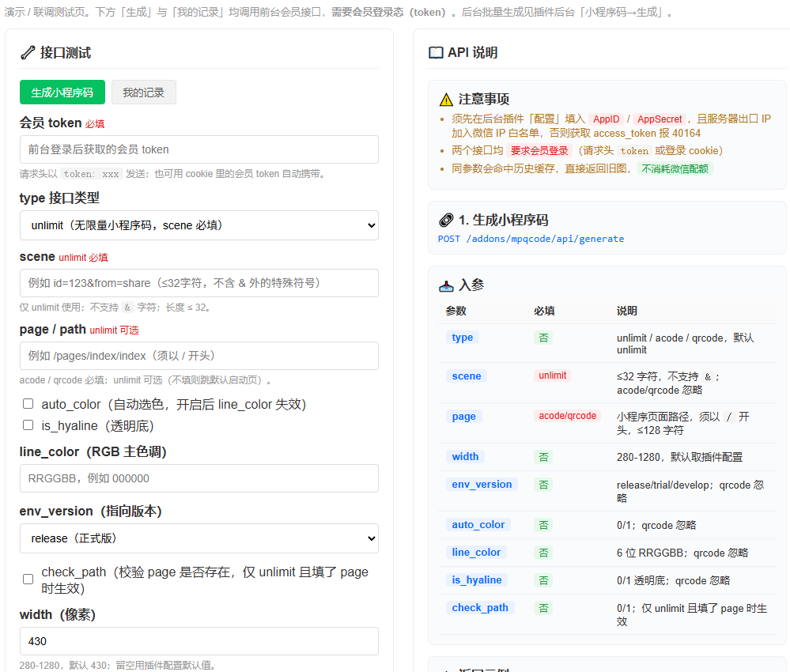
Task: Open the type 接口类型 dropdown
Action: coord(199,225)
